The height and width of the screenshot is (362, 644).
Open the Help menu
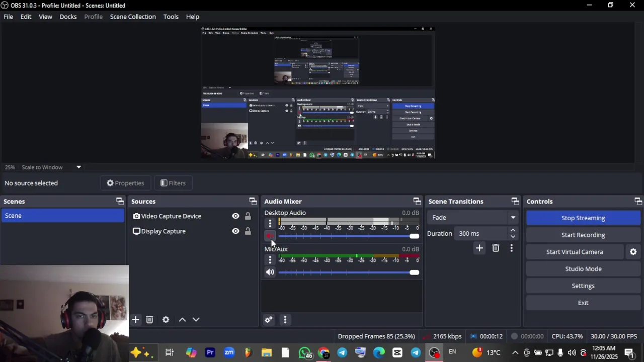[x=193, y=17]
